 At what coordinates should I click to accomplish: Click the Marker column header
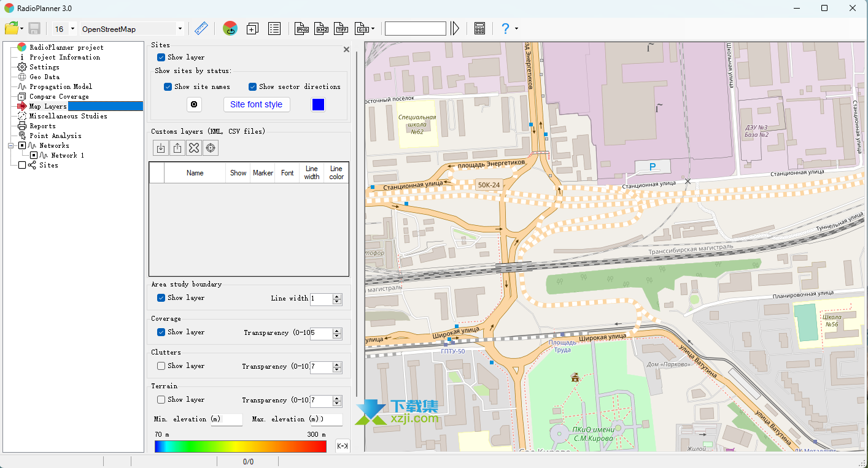263,173
